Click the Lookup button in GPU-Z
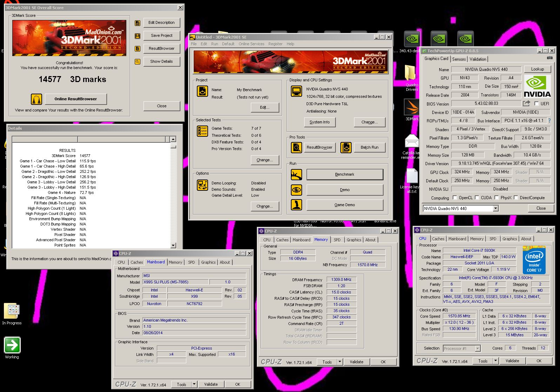560x392 pixels. pyautogui.click(x=538, y=69)
